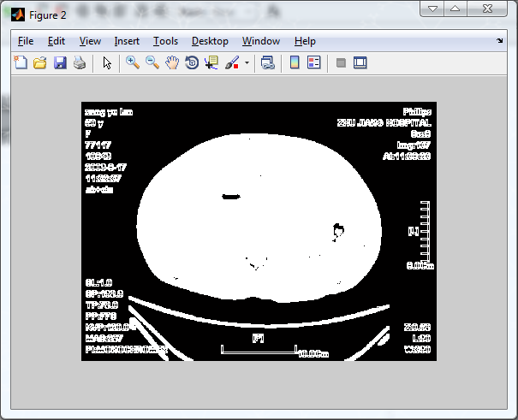Open a file with the folder icon

point(40,62)
